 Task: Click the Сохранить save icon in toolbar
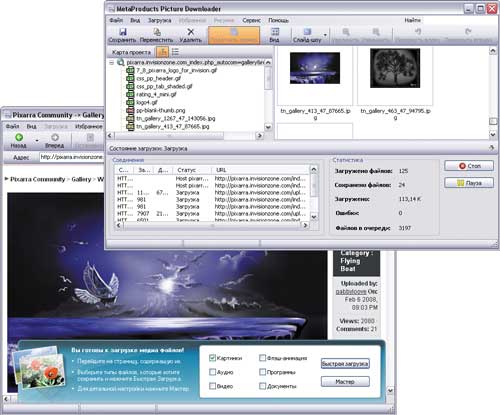(123, 32)
